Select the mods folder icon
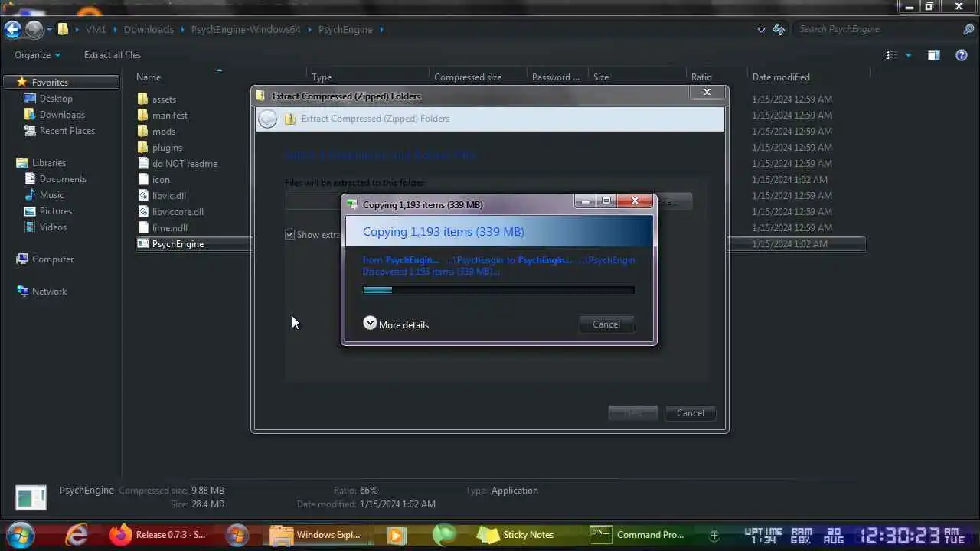The width and height of the screenshot is (980, 551). pyautogui.click(x=143, y=131)
